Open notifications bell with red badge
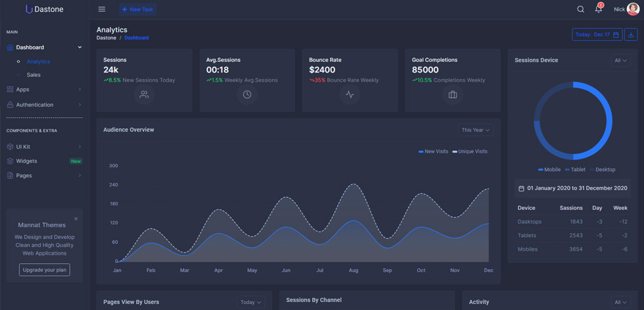The height and width of the screenshot is (310, 644). pos(599,9)
